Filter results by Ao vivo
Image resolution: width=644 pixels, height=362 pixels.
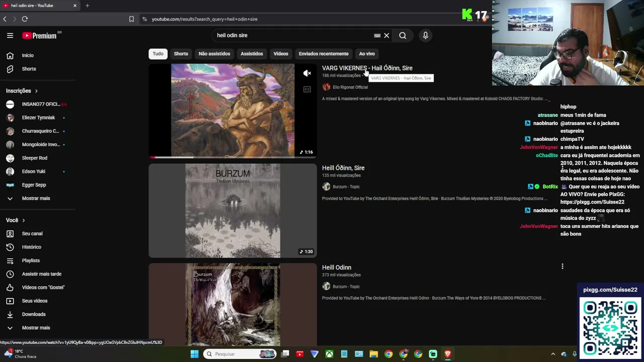367,54
